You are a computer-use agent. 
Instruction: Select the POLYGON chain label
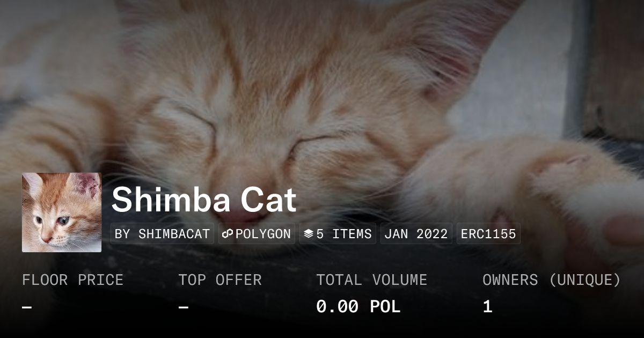coord(263,234)
